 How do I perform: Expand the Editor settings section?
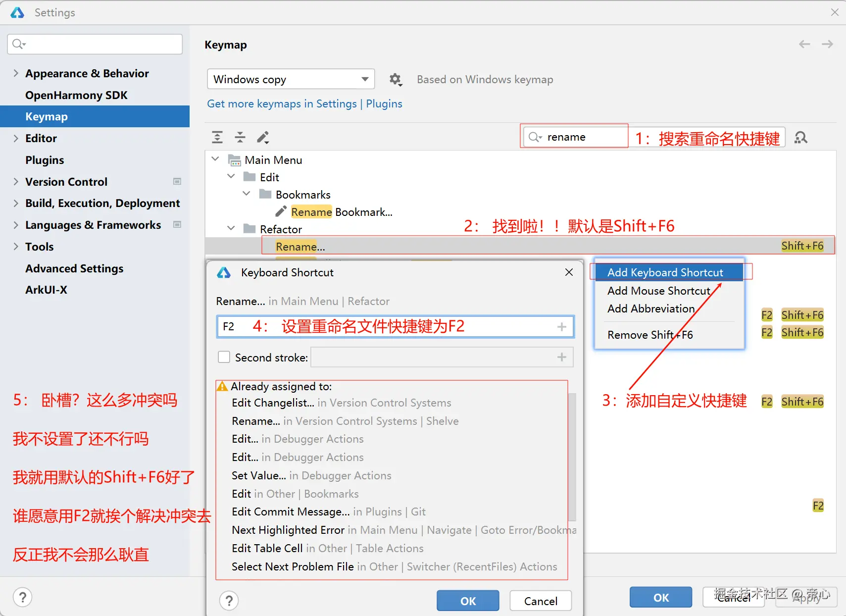coord(16,138)
